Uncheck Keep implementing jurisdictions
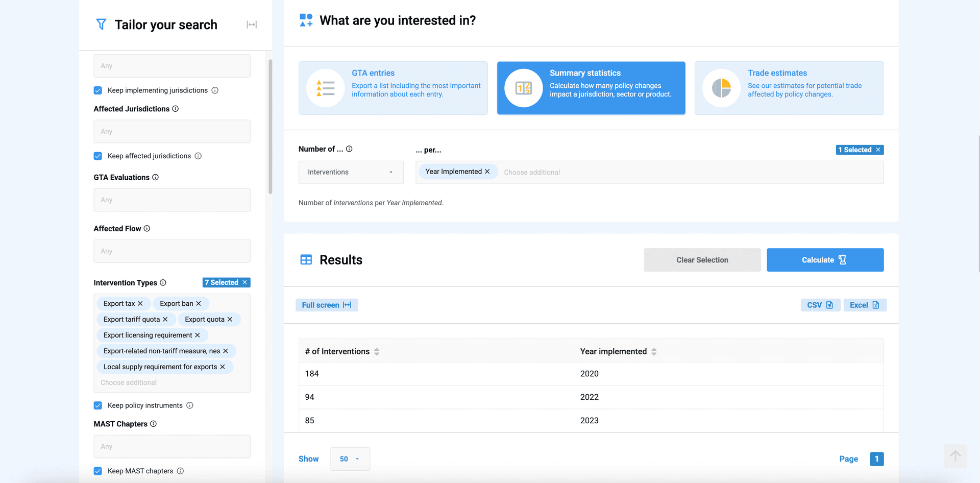The width and height of the screenshot is (980, 483). pyautogui.click(x=98, y=90)
